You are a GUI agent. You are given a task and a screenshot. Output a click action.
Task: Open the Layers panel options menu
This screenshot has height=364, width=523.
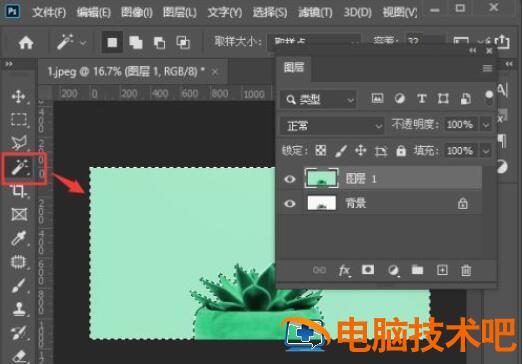click(487, 68)
